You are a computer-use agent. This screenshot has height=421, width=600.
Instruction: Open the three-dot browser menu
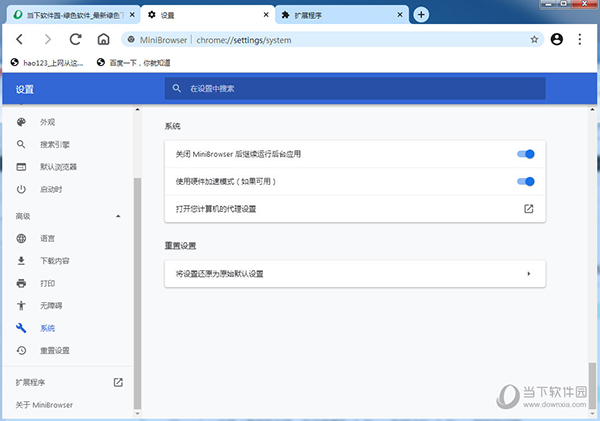(x=580, y=39)
